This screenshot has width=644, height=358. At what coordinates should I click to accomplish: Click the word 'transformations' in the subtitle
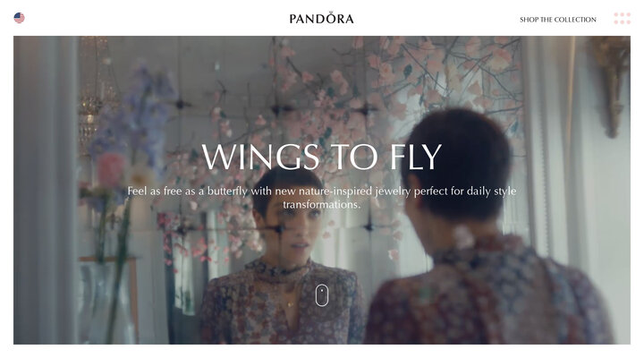point(321,204)
